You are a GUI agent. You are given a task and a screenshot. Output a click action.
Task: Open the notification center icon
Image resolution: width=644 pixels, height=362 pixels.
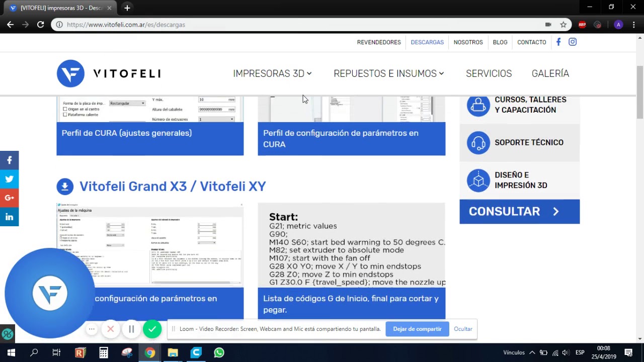tap(628, 352)
